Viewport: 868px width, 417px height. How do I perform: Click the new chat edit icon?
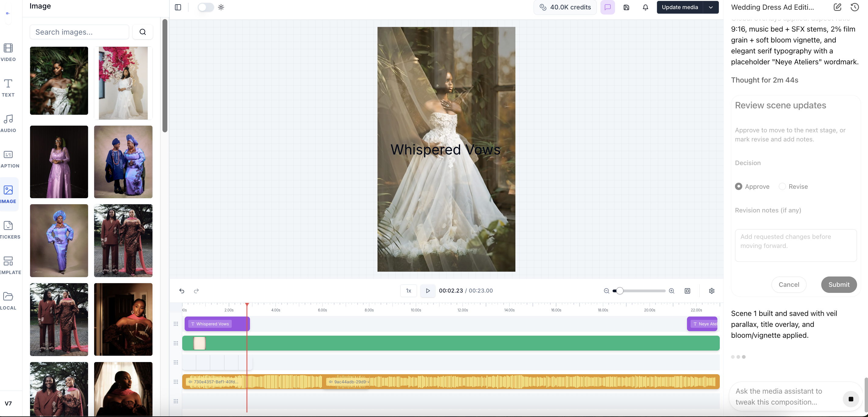coord(837,7)
